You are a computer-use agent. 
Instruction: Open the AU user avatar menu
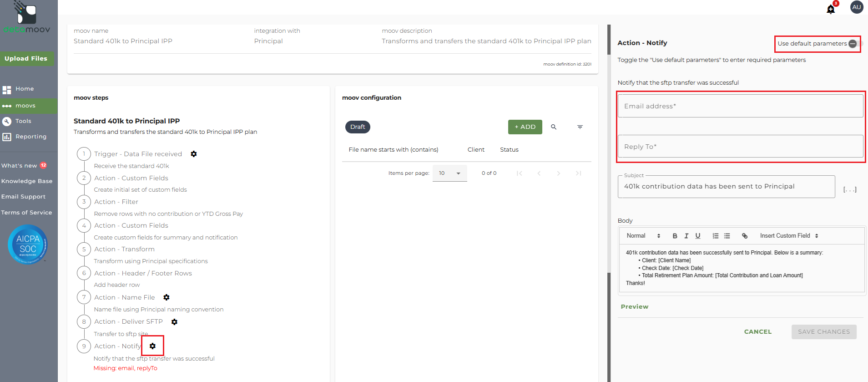click(x=857, y=7)
